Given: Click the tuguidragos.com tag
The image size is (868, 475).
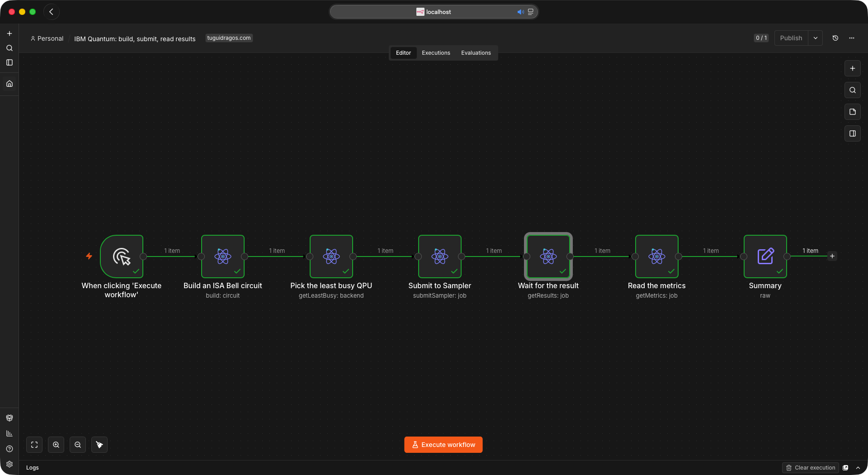Looking at the screenshot, I should tap(229, 38).
